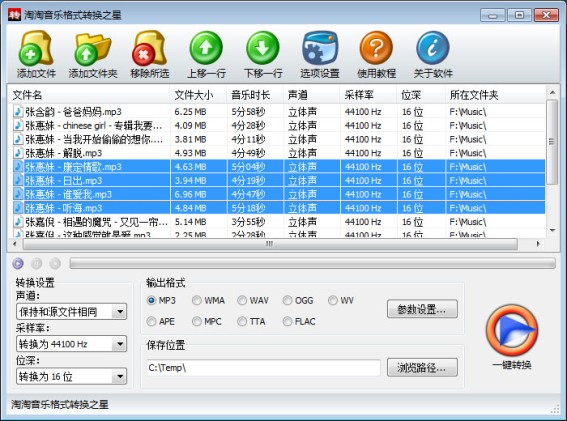
Task: Open 选项设置 options settings
Action: [x=320, y=54]
